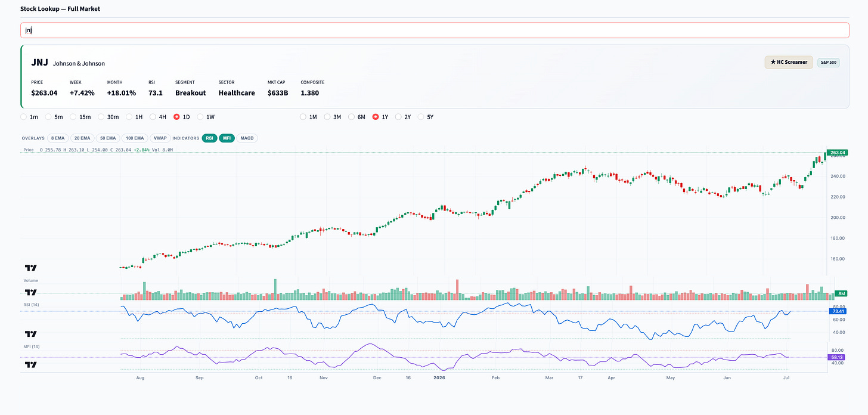Click the 58.13 MFI value label
Image resolution: width=868 pixels, height=415 pixels.
pyautogui.click(x=838, y=357)
